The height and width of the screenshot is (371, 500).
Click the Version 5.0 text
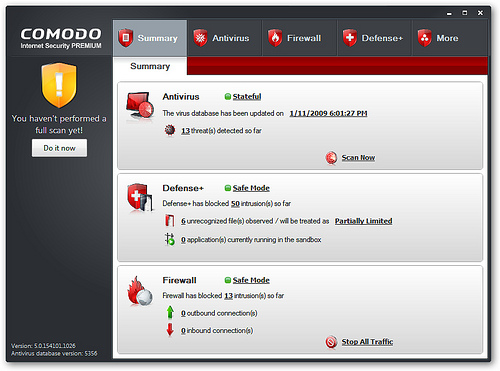click(x=43, y=346)
